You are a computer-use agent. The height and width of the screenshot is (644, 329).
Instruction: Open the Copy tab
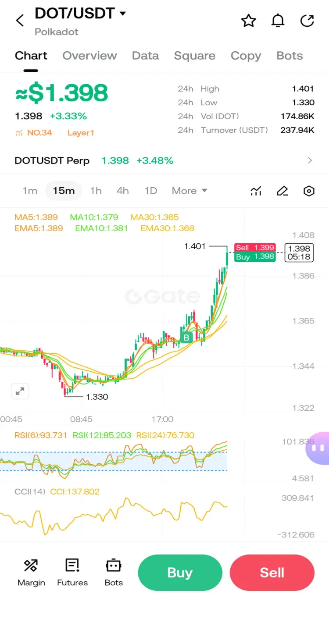click(x=246, y=56)
